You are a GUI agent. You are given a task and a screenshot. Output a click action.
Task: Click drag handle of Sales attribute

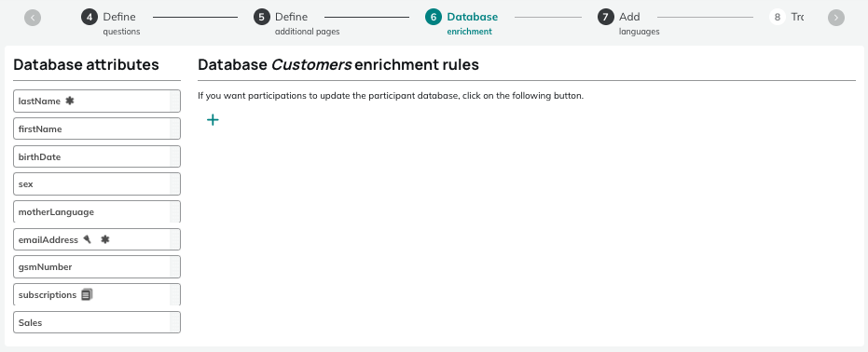tap(174, 322)
